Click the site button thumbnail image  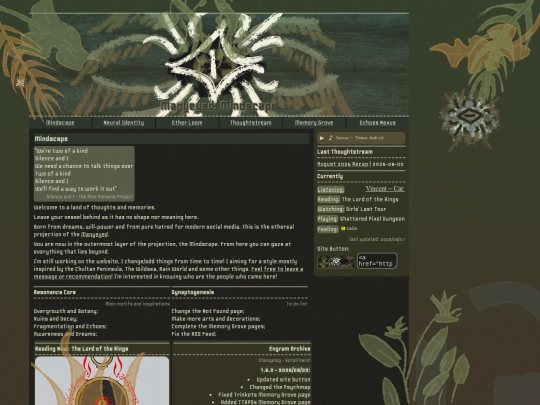[x=336, y=262]
